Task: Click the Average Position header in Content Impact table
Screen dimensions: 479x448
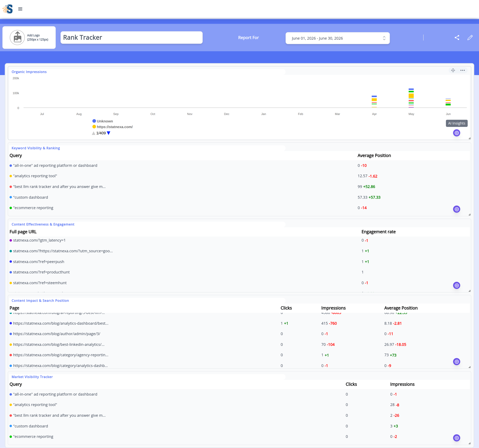Action: click(x=401, y=308)
